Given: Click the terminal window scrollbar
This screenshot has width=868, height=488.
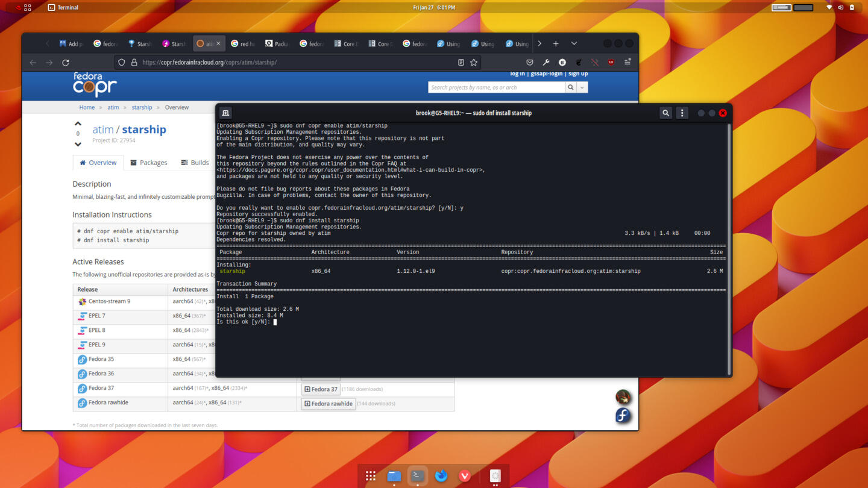Looking at the screenshot, I should pyautogui.click(x=729, y=249).
